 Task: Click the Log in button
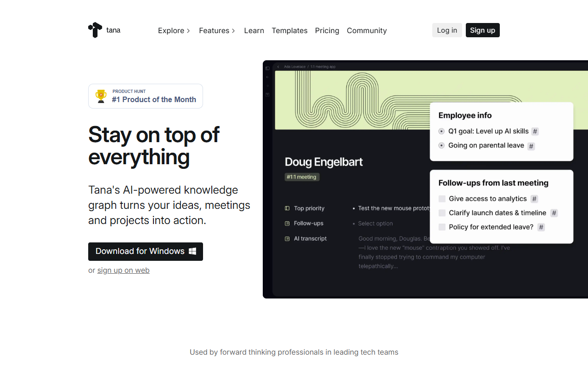[x=447, y=30]
